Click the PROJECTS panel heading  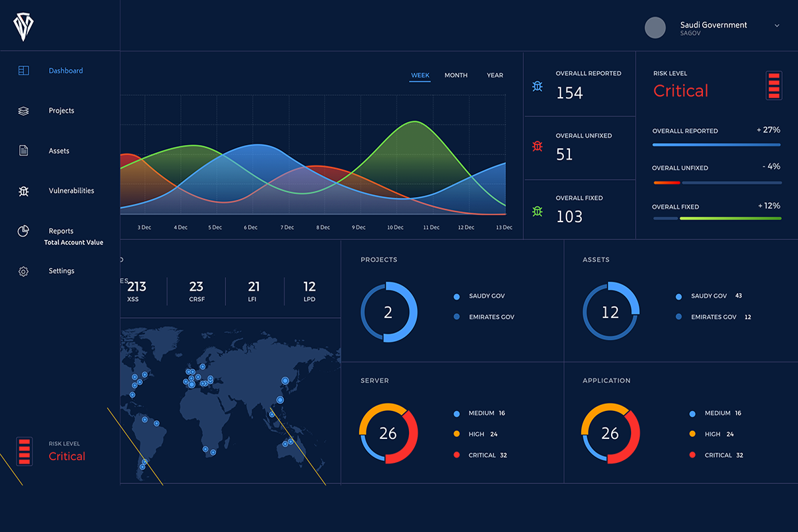378,260
